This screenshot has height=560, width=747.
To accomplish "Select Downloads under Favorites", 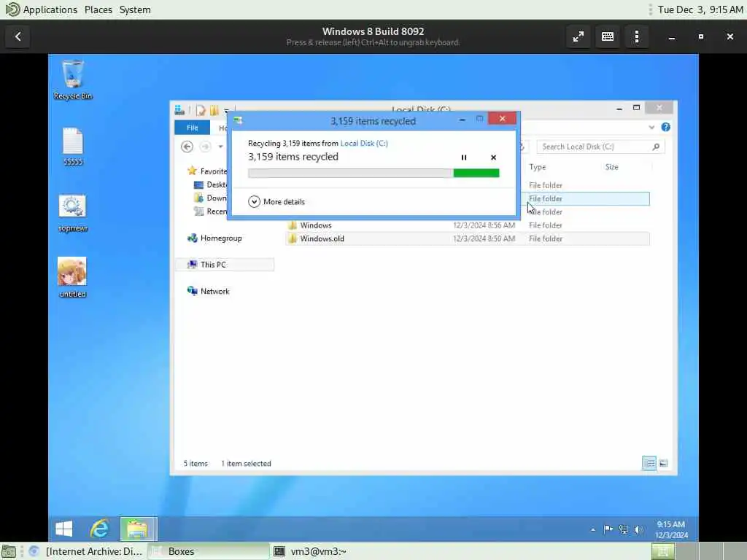I will point(210,198).
